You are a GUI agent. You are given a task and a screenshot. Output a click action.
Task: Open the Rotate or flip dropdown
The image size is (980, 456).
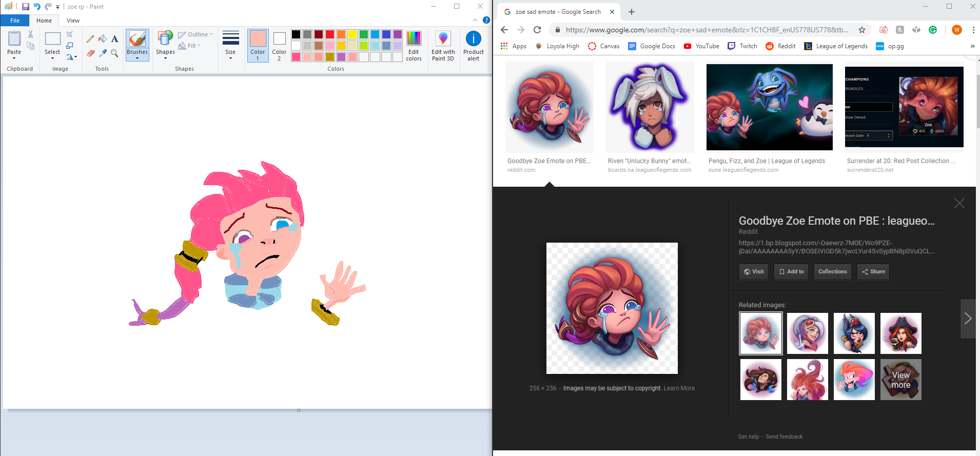71,56
